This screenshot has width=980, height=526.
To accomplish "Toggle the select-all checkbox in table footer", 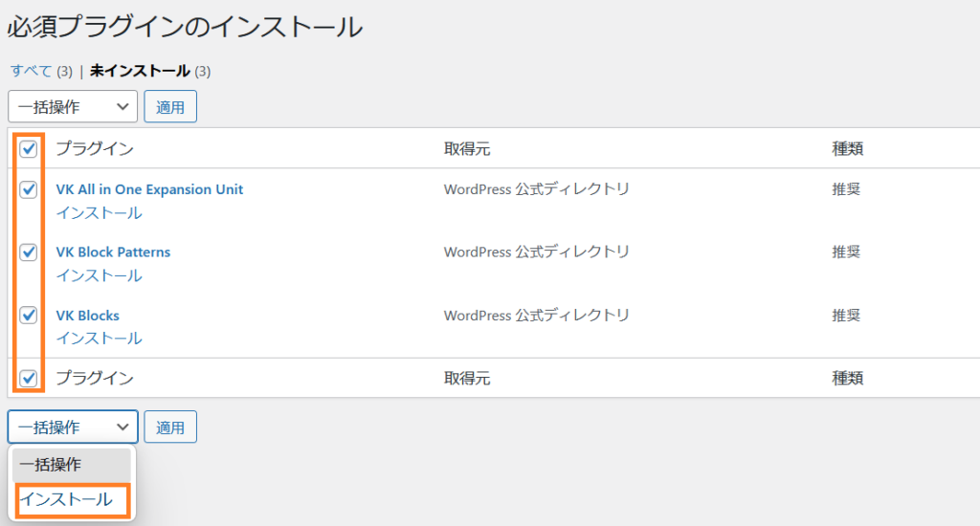I will click(x=29, y=378).
